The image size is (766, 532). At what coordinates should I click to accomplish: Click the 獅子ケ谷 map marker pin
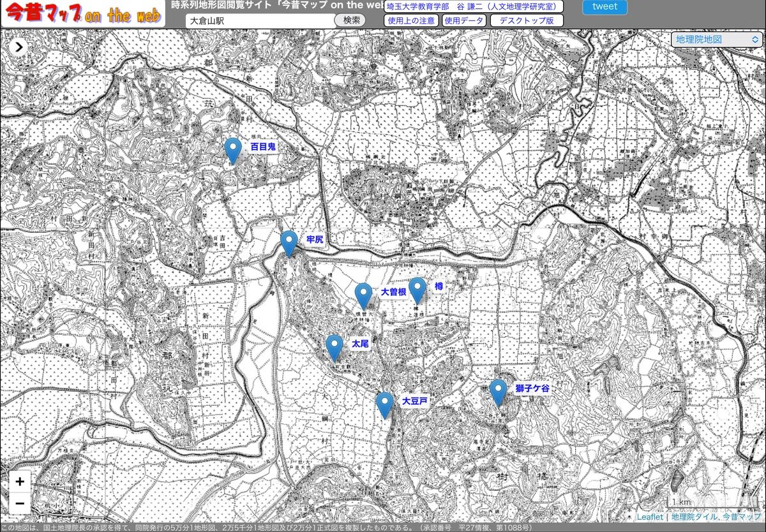(x=499, y=392)
